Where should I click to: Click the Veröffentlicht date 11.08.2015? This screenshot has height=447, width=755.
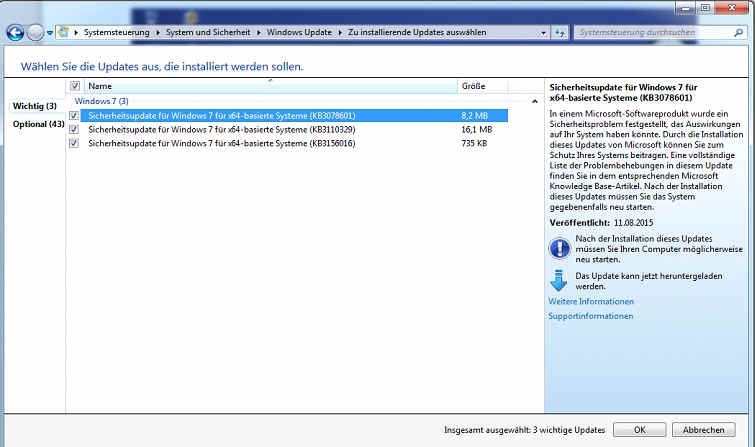pyautogui.click(x=633, y=223)
